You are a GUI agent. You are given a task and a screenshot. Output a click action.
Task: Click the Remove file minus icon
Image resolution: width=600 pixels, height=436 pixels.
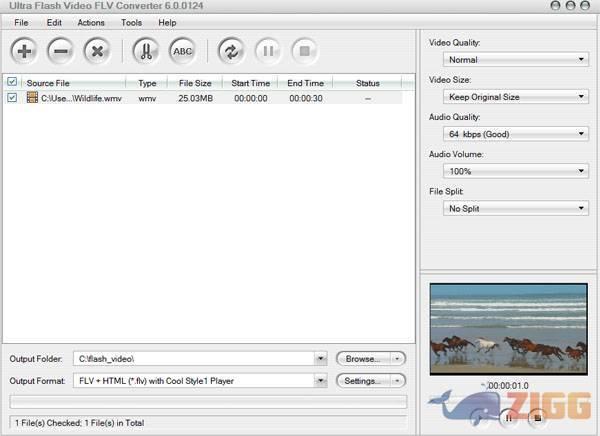pyautogui.click(x=60, y=50)
